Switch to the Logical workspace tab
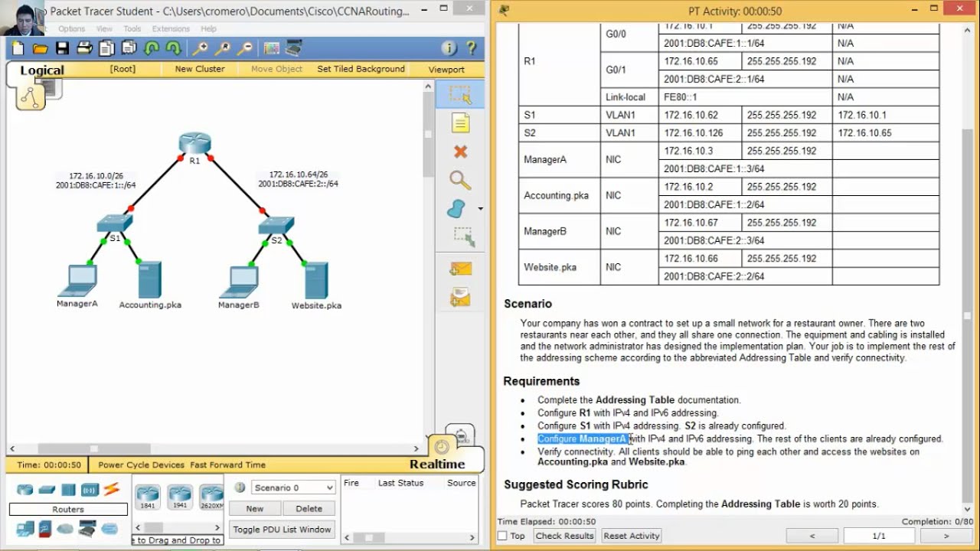980x551 pixels. tap(42, 70)
